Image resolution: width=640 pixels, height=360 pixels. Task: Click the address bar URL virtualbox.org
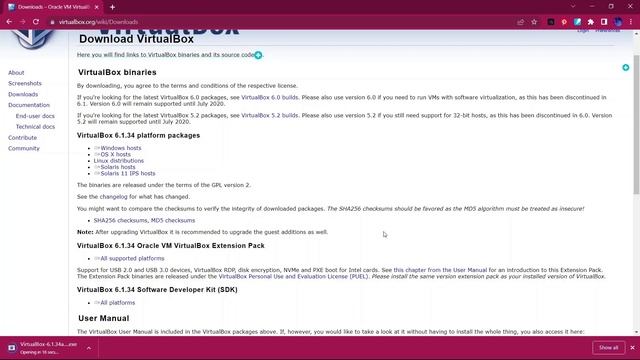pyautogui.click(x=98, y=22)
